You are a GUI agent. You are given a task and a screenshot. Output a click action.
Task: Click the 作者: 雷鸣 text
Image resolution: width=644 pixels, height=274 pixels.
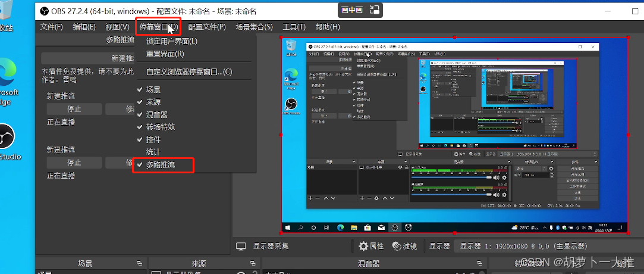(59, 80)
